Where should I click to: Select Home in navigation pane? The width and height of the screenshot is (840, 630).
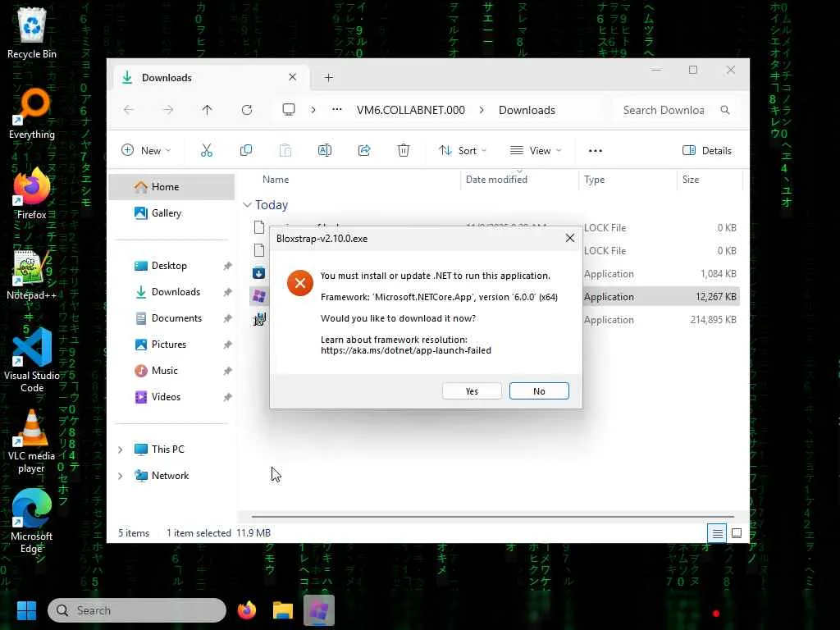[171, 186]
